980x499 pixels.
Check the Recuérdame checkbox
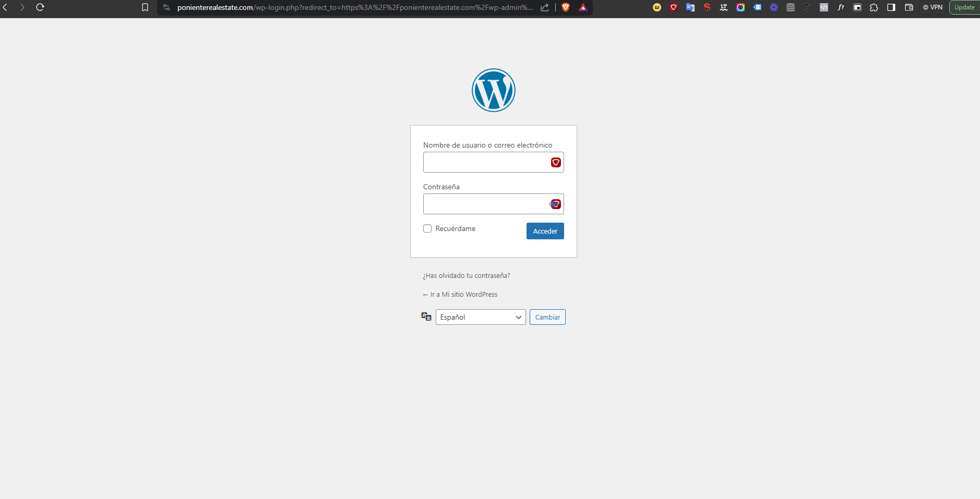point(427,228)
